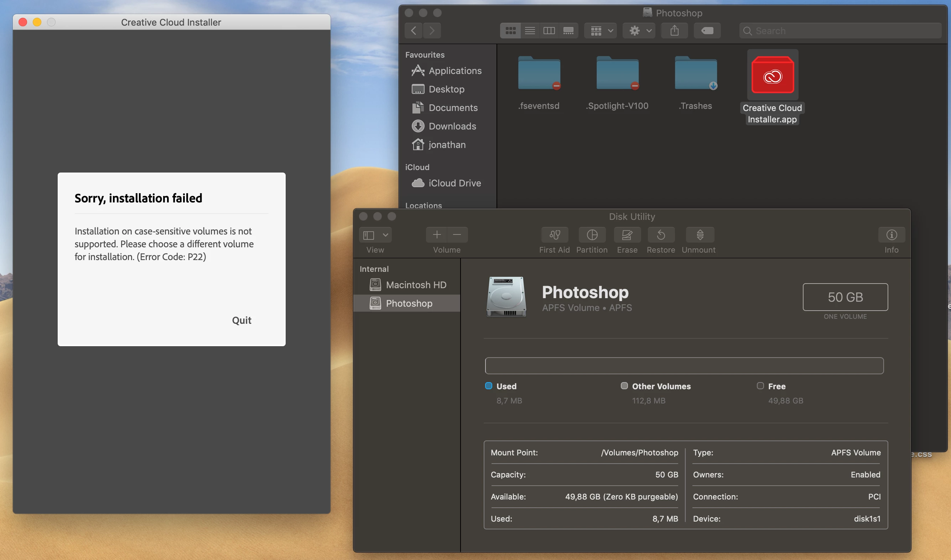Screen dimensions: 951x560
Task: Switch Finder to list view
Action: pos(530,31)
